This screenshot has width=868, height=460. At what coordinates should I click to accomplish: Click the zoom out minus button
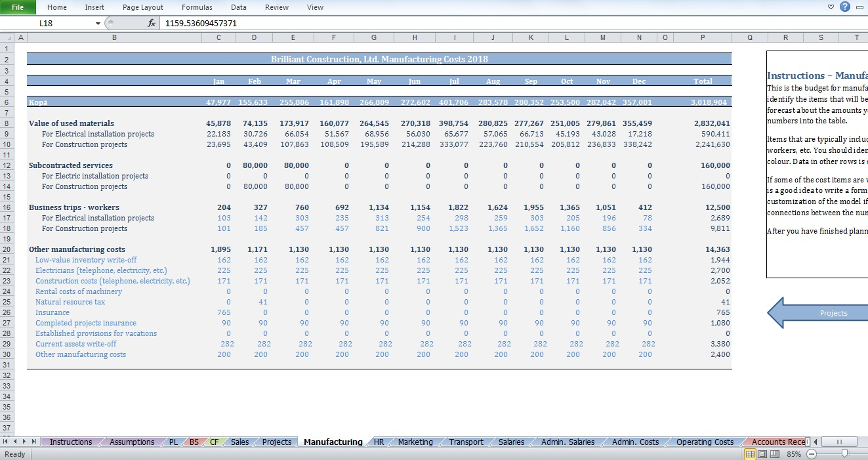coord(812,454)
